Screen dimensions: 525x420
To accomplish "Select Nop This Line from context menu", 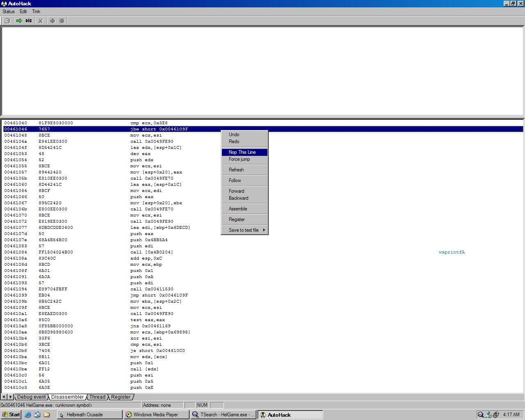I will (242, 152).
